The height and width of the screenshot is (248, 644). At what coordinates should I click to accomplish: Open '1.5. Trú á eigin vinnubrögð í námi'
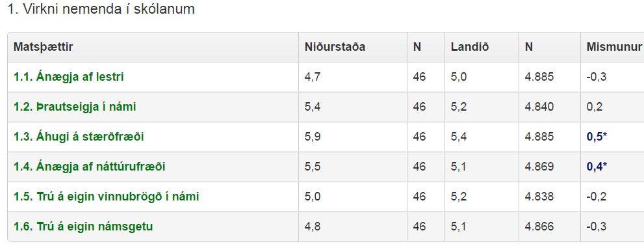(107, 197)
